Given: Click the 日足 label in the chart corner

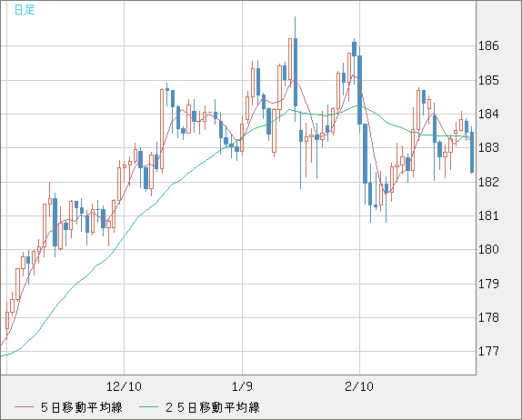Looking at the screenshot, I should (x=25, y=10).
